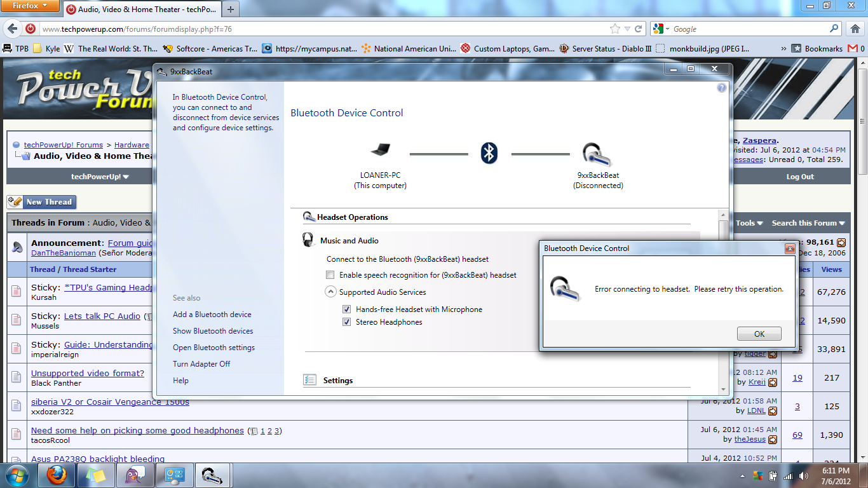Open theJesus user profile link

[750, 439]
